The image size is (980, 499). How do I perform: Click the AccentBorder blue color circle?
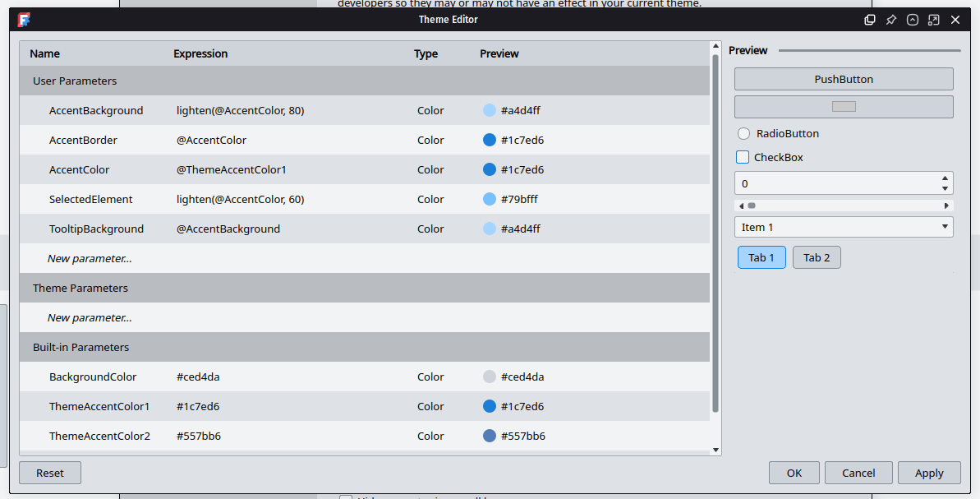490,140
